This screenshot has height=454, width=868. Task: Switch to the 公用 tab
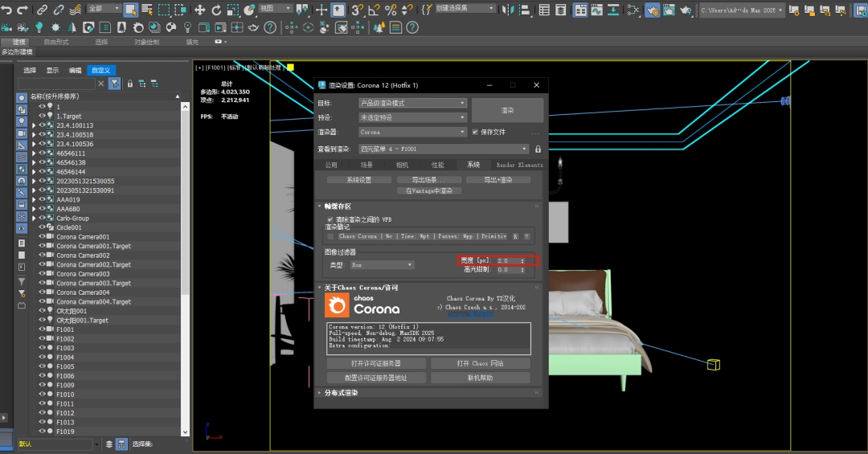331,165
